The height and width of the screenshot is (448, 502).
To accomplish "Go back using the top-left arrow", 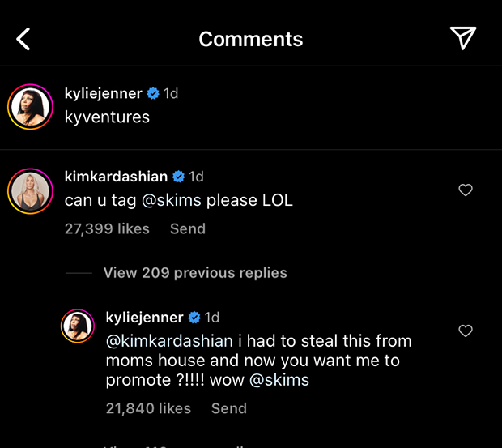I will (x=23, y=38).
